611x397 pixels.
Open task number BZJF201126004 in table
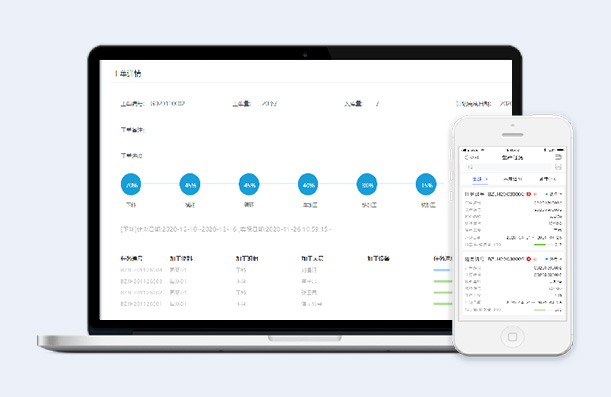click(141, 270)
